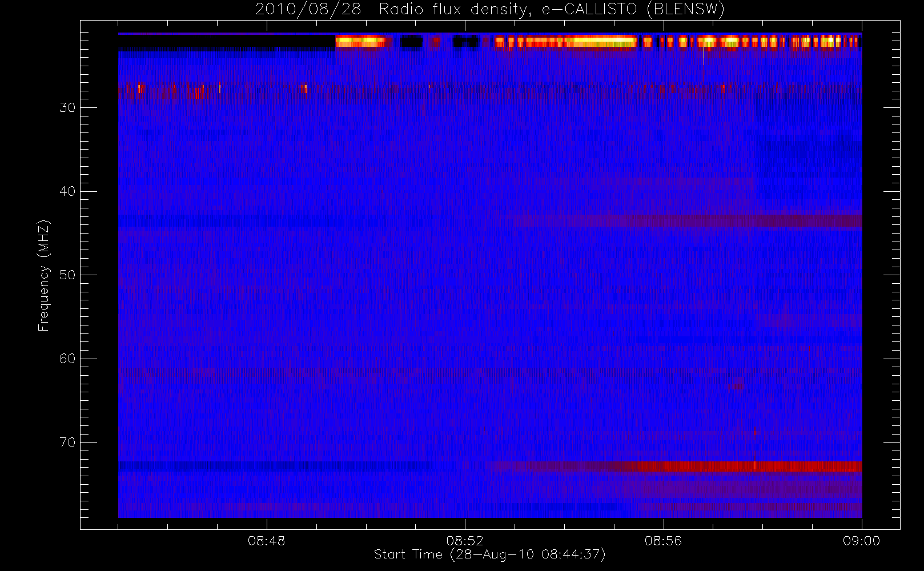Click the 08:52 time tick label
Image resolution: width=924 pixels, height=571 pixels.
coord(465,541)
